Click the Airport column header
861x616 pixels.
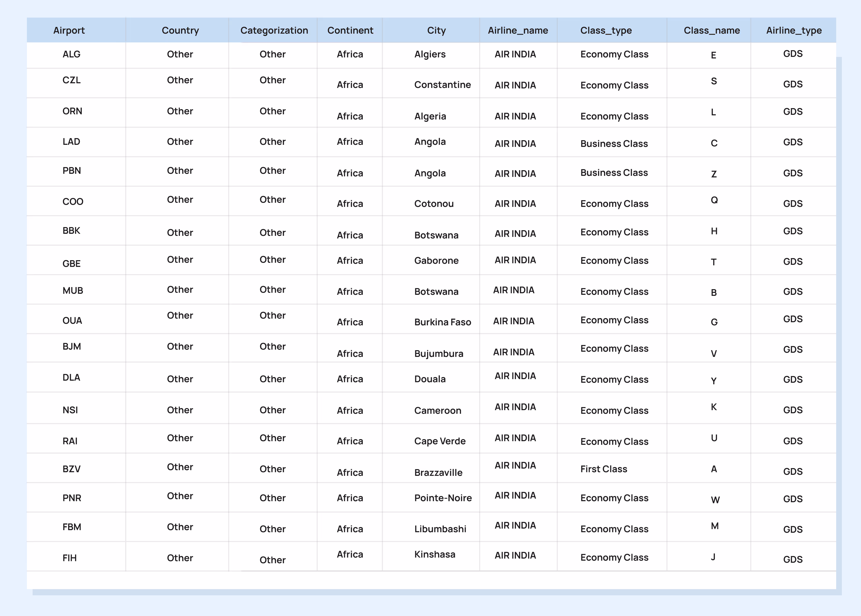click(69, 30)
